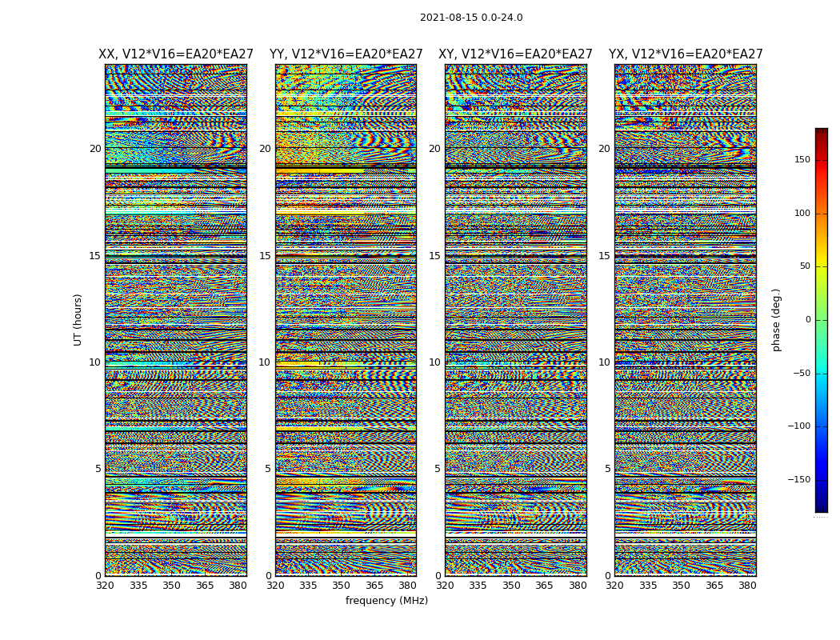This screenshot has width=840, height=640.
Task: Select the "XY, V12*V16=EA20*EA27" subplot title
Action: (515, 54)
